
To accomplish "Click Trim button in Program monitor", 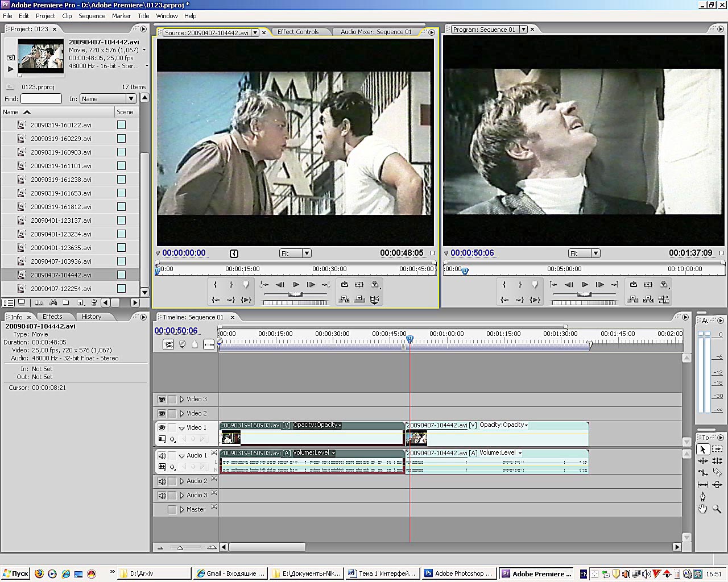I will tap(664, 300).
